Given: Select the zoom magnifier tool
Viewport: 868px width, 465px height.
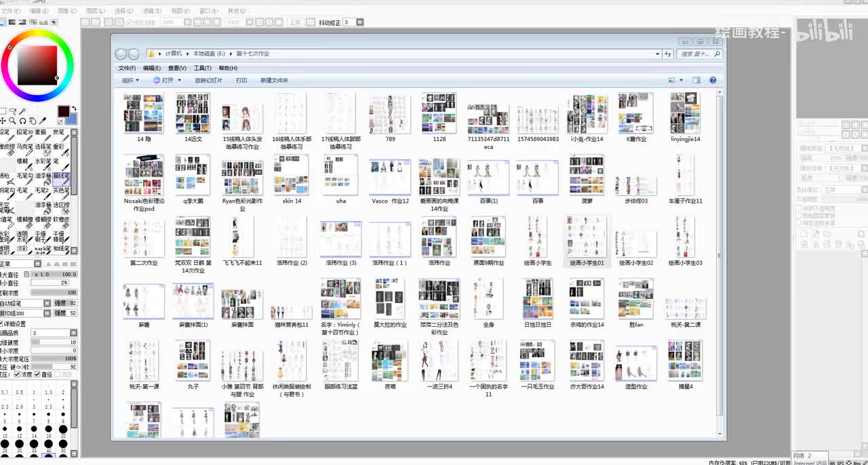Looking at the screenshot, I should [x=12, y=121].
